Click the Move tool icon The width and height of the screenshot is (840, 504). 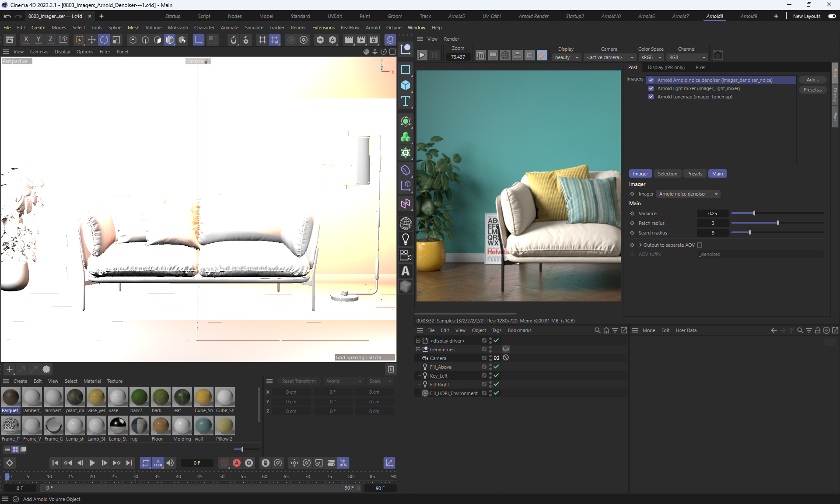(91, 40)
